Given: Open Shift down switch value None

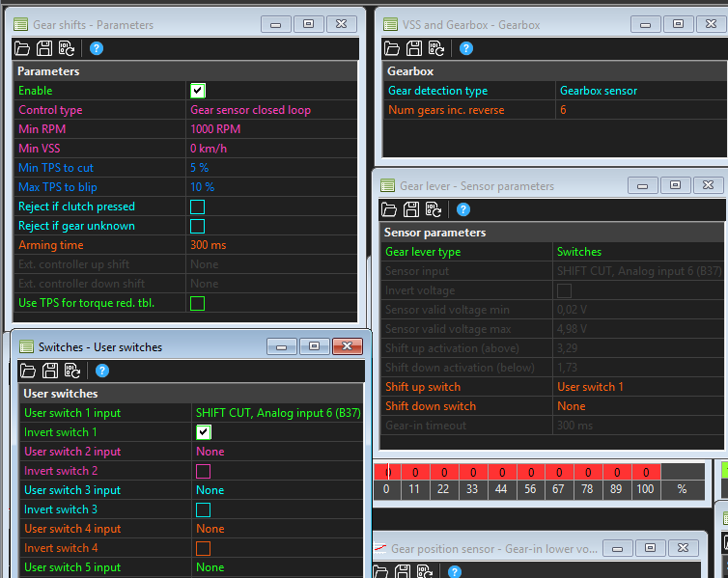Looking at the screenshot, I should point(638,406).
